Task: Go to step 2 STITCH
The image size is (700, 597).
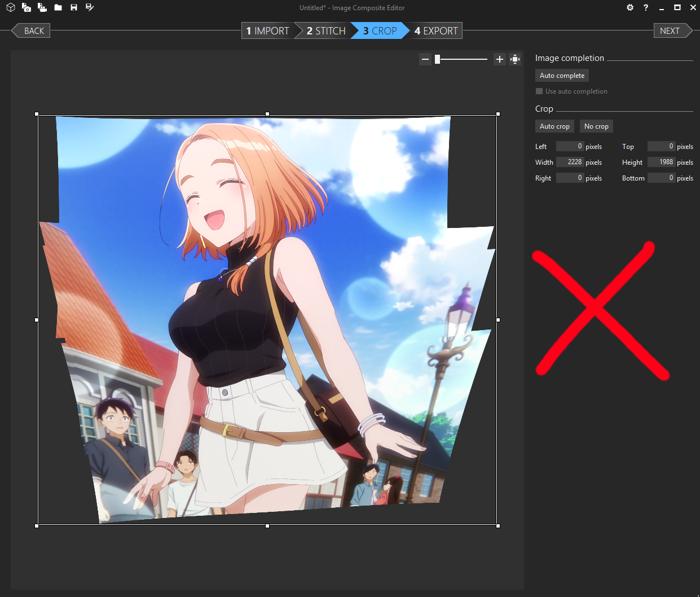Action: (x=325, y=30)
